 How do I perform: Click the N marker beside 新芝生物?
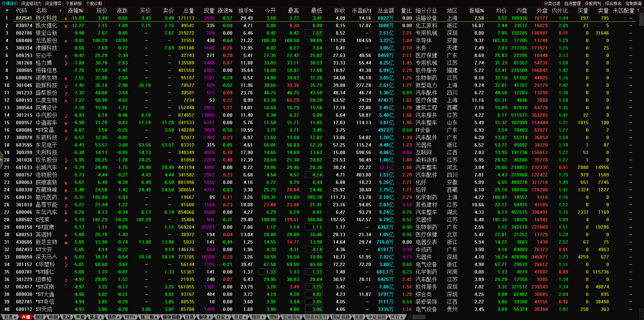(x=66, y=243)
